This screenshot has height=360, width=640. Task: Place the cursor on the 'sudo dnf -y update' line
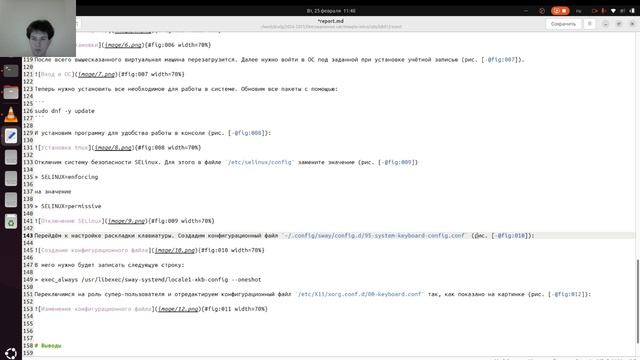(x=64, y=111)
